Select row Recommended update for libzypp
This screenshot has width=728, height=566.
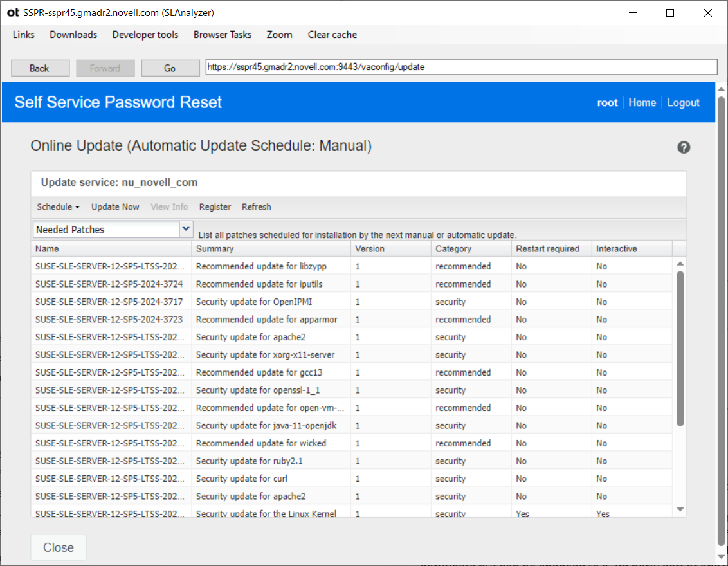[x=352, y=266]
